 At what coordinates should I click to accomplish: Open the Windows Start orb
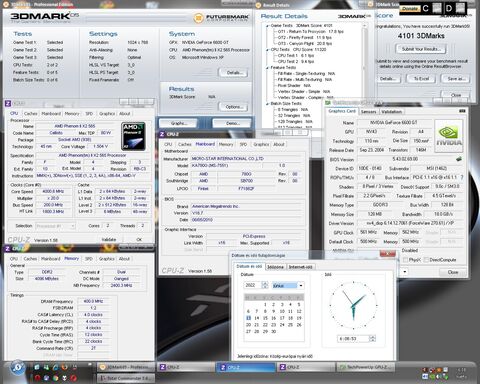click(x=17, y=367)
